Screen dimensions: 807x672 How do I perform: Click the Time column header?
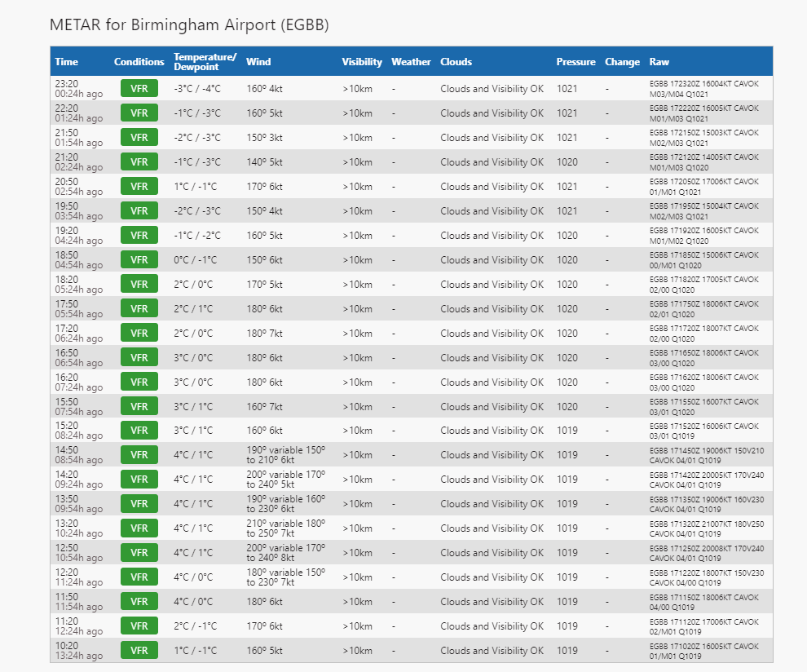[67, 62]
